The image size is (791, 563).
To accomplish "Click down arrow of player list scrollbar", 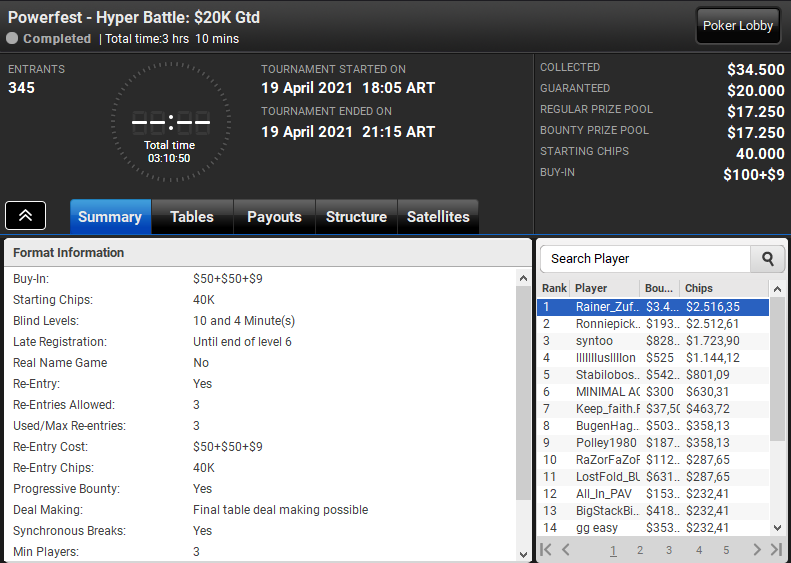I will tap(777, 528).
